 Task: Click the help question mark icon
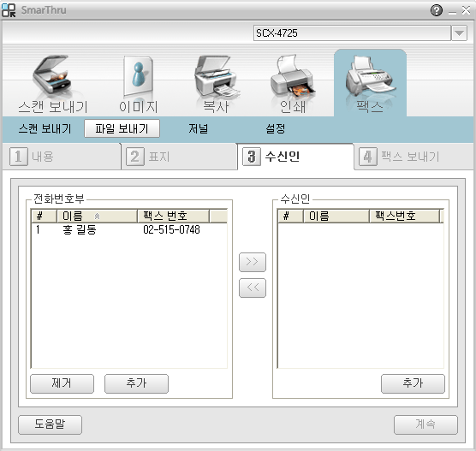point(437,10)
